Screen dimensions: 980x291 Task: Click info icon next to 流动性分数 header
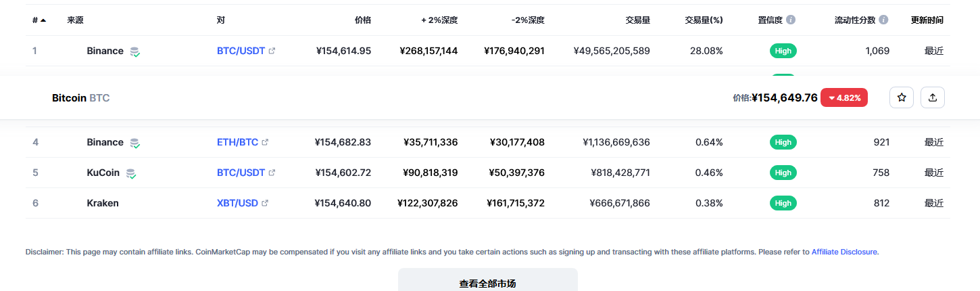point(883,20)
